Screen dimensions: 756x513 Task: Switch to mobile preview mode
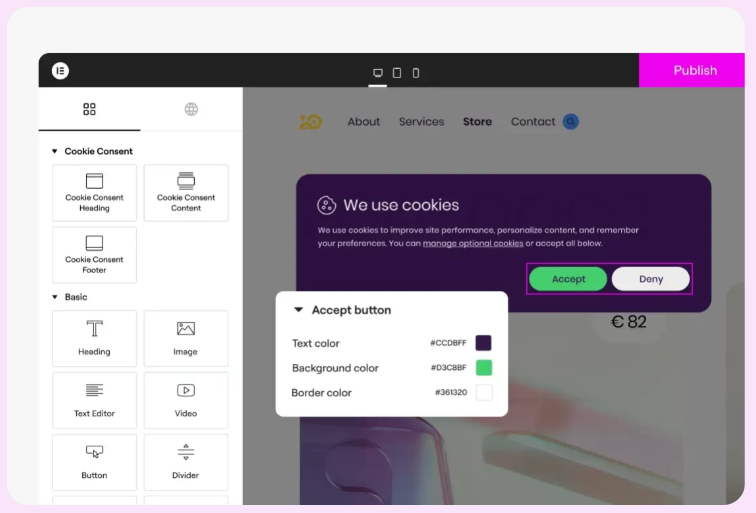tap(416, 73)
